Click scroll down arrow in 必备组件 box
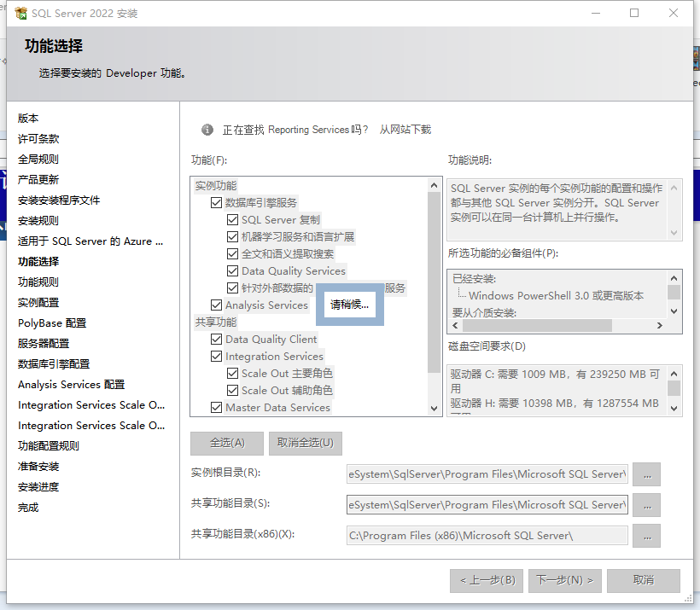The width and height of the screenshot is (700, 610). point(674,311)
